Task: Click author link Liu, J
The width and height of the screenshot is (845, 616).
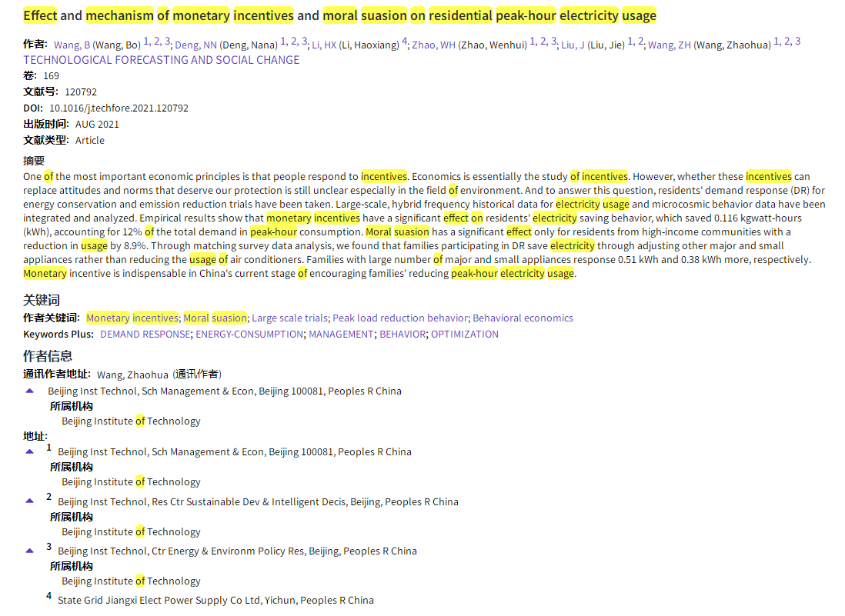Action: [573, 45]
